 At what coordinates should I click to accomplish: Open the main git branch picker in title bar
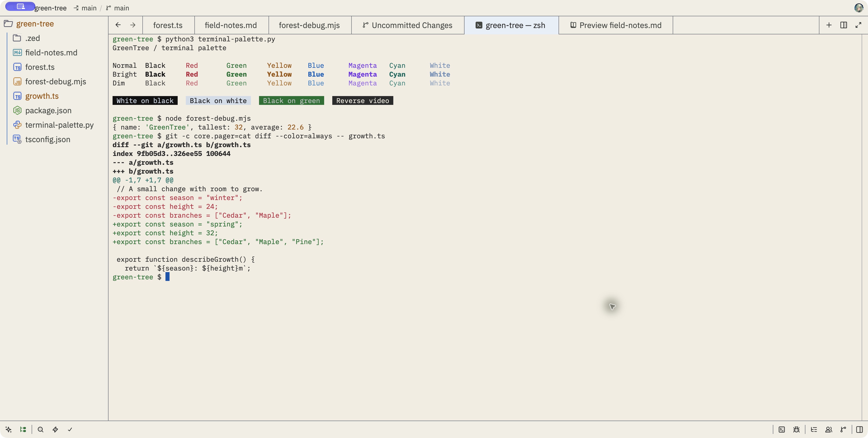pos(118,8)
